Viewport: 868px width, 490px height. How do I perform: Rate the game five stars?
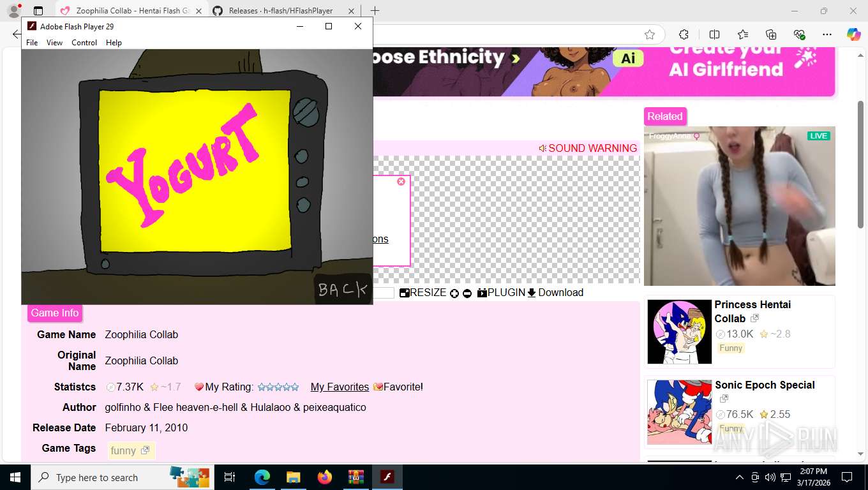[x=295, y=387]
